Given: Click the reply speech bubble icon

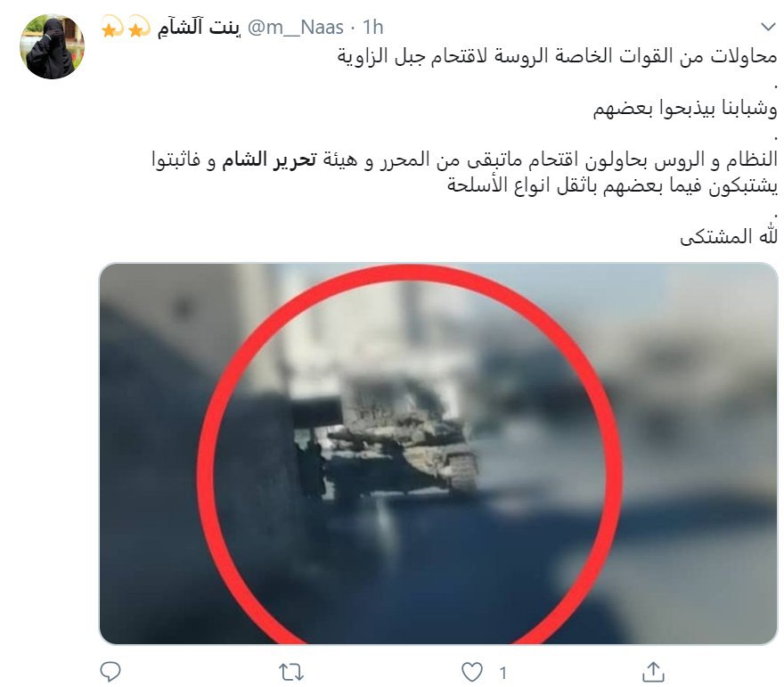Looking at the screenshot, I should click(110, 672).
